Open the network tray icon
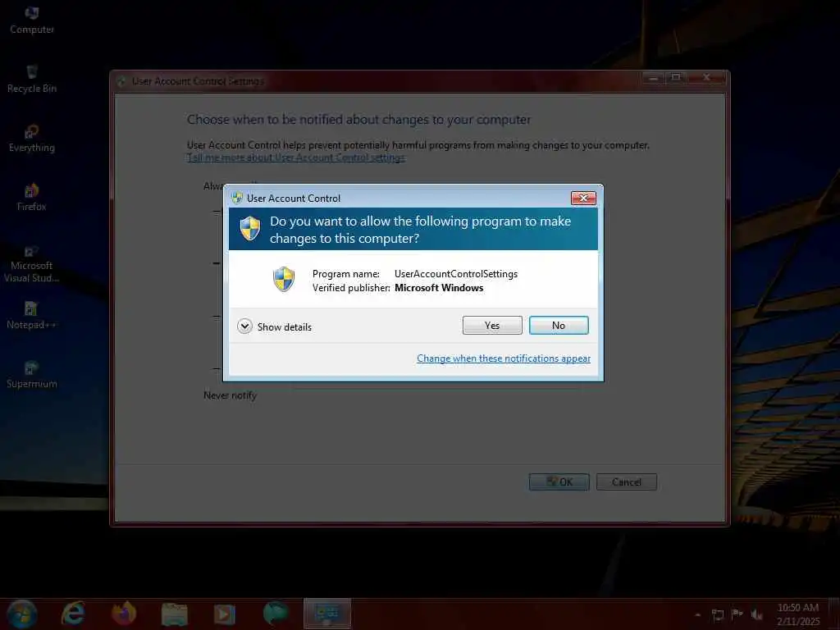840x630 pixels. pos(717,615)
